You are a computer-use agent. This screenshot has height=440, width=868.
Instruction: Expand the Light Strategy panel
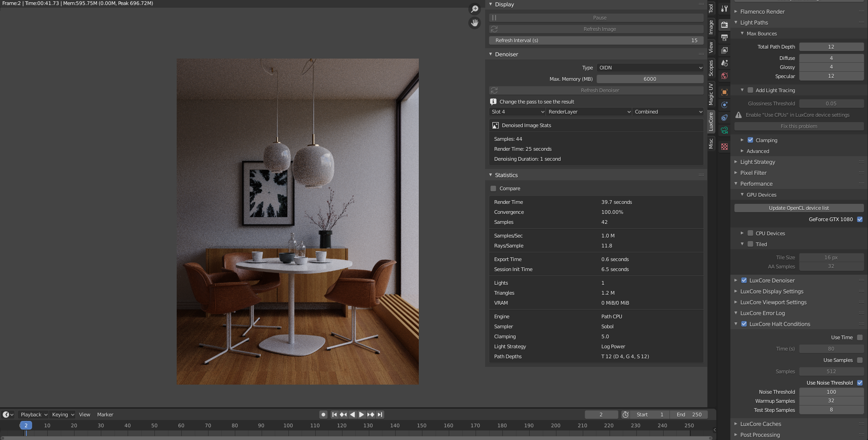[757, 162]
